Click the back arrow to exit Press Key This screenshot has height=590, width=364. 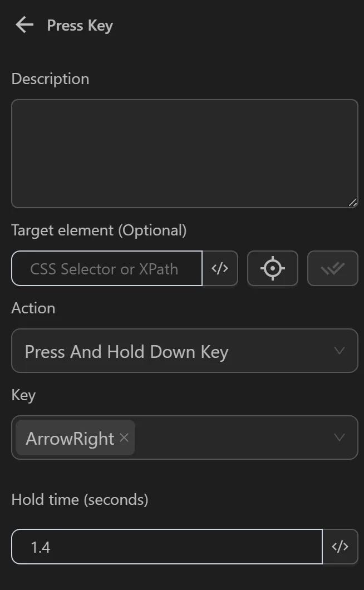pyautogui.click(x=23, y=24)
